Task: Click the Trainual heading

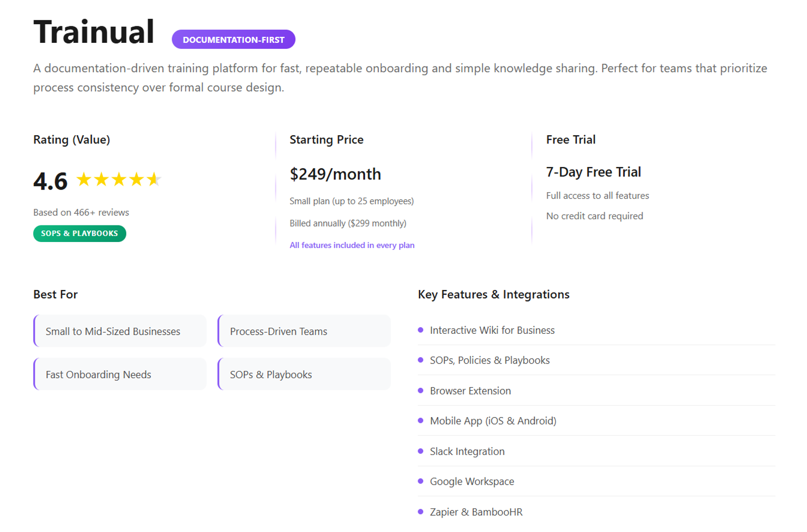Action: pyautogui.click(x=94, y=32)
